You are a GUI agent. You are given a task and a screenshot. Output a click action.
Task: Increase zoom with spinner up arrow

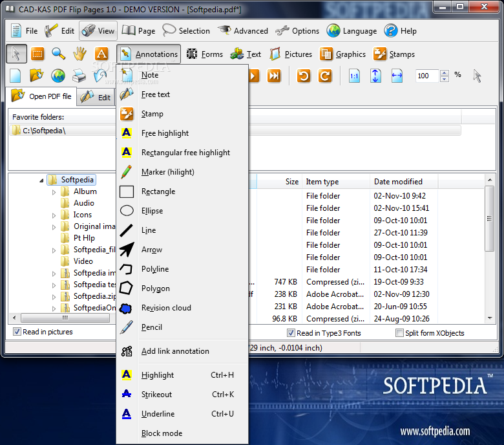point(444,72)
